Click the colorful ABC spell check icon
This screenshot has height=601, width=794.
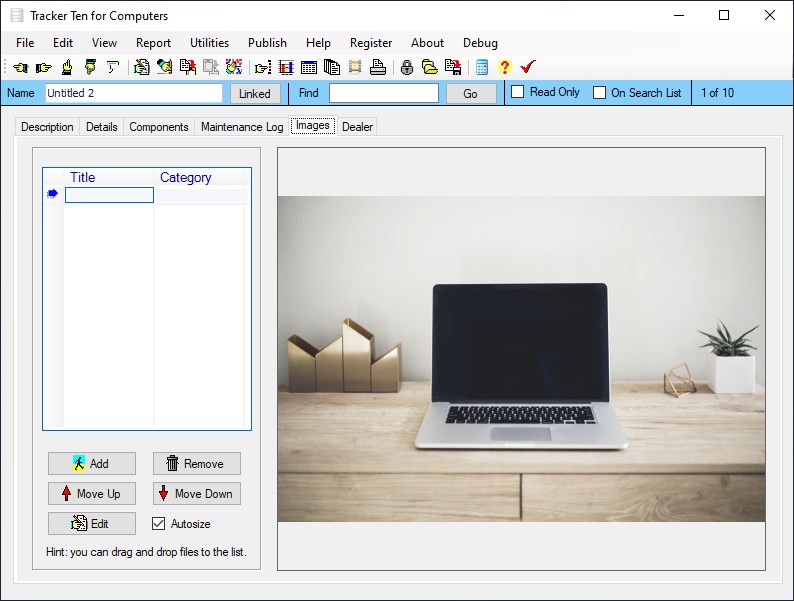(234, 67)
